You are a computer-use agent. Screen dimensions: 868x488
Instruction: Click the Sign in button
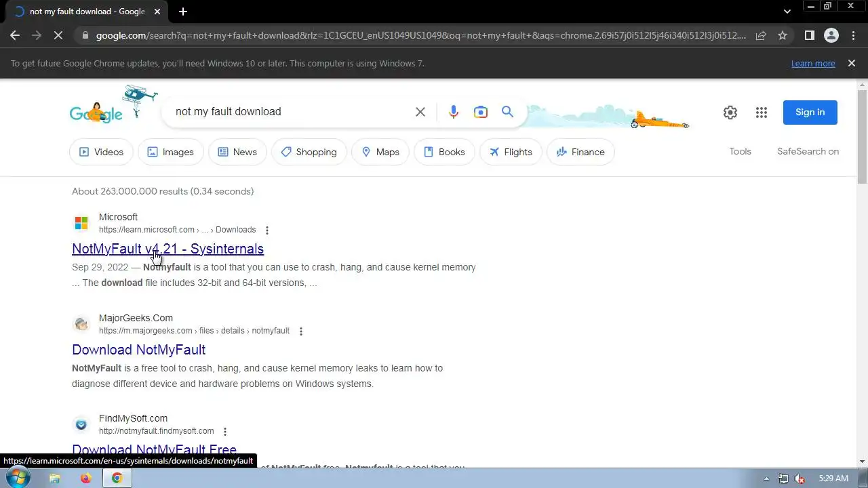pyautogui.click(x=810, y=113)
